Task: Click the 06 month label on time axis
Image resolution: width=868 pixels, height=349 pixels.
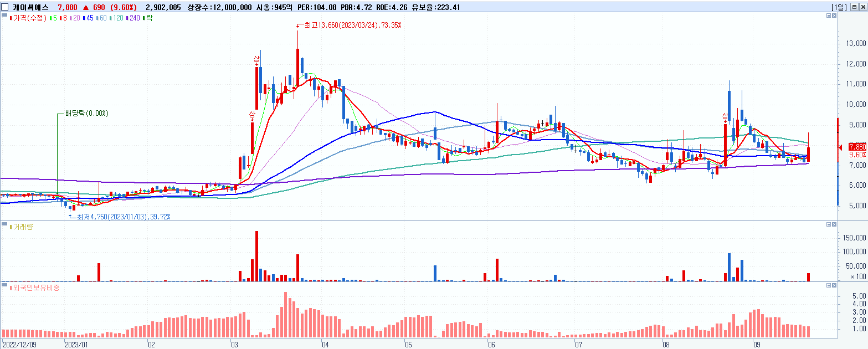Action: tap(491, 344)
